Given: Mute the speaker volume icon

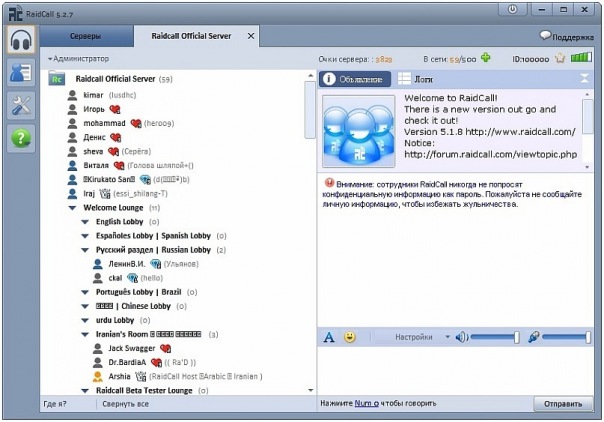Looking at the screenshot, I should pos(461,337).
